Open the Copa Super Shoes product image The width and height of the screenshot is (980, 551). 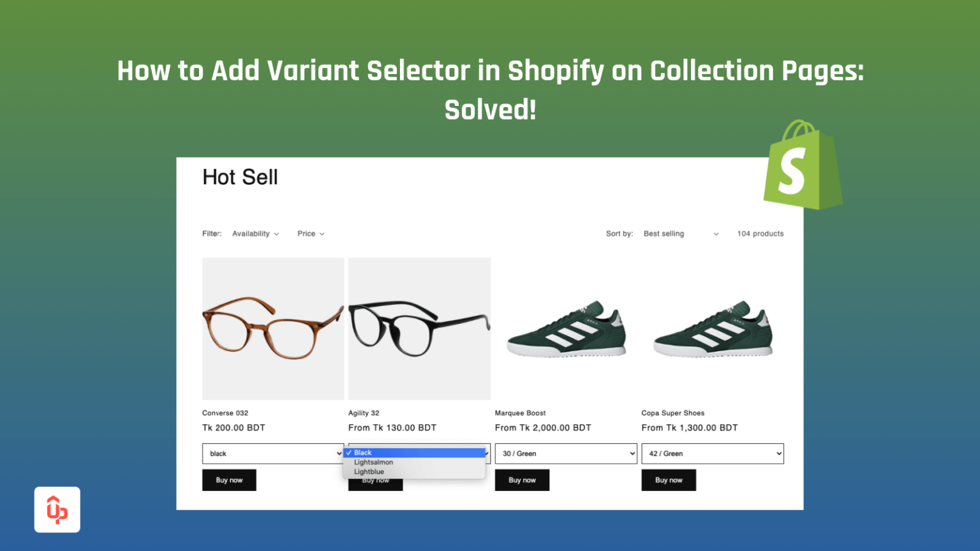click(x=712, y=328)
